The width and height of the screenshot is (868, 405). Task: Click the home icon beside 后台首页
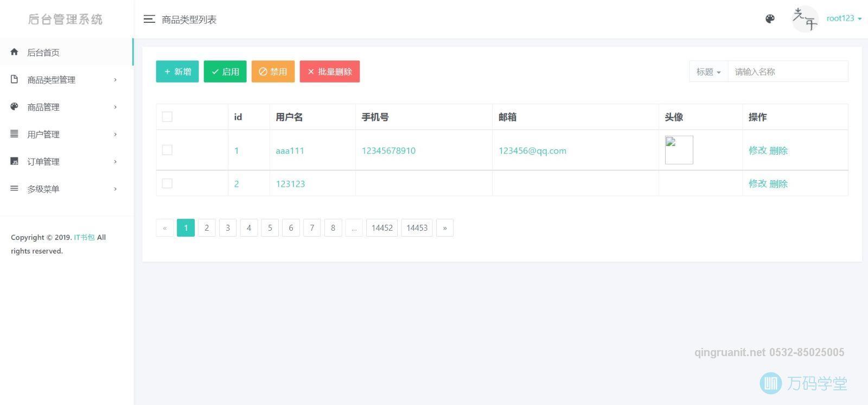pos(15,52)
